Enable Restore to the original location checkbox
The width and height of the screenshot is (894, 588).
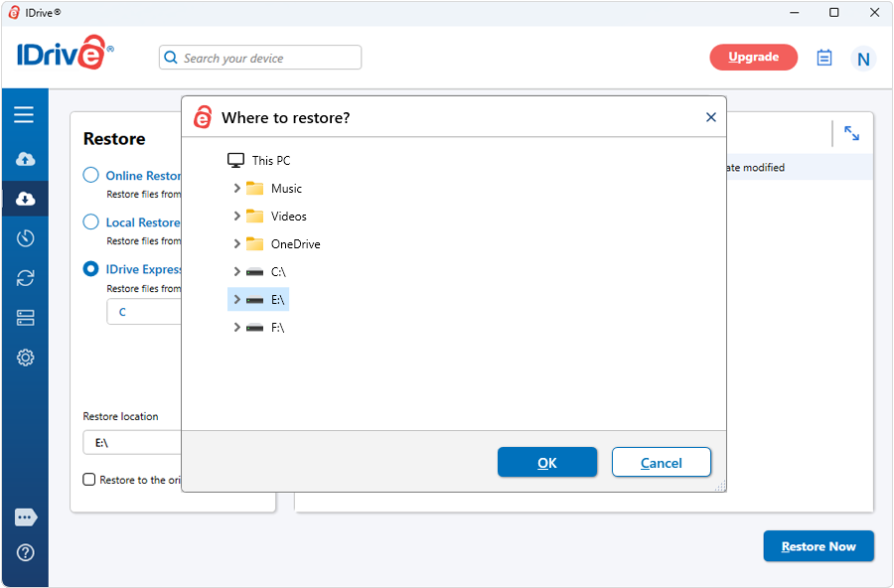click(89, 479)
